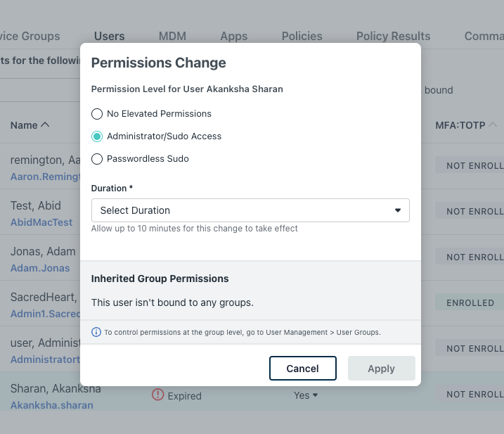Go to the Apps tab

(233, 36)
